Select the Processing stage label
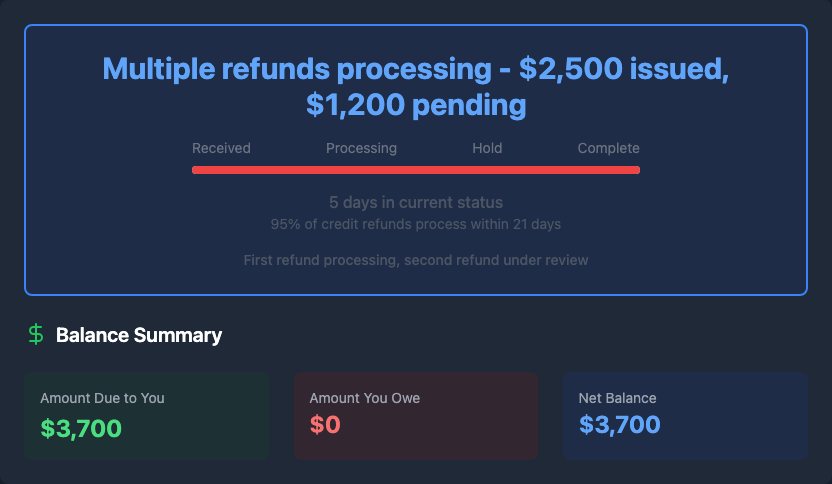 pos(361,148)
